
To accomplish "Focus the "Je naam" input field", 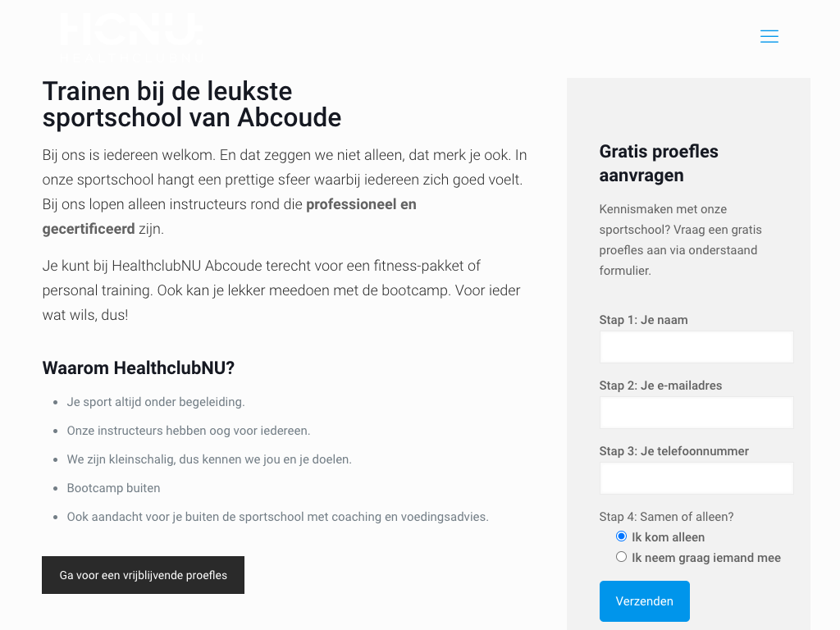I will pyautogui.click(x=696, y=347).
